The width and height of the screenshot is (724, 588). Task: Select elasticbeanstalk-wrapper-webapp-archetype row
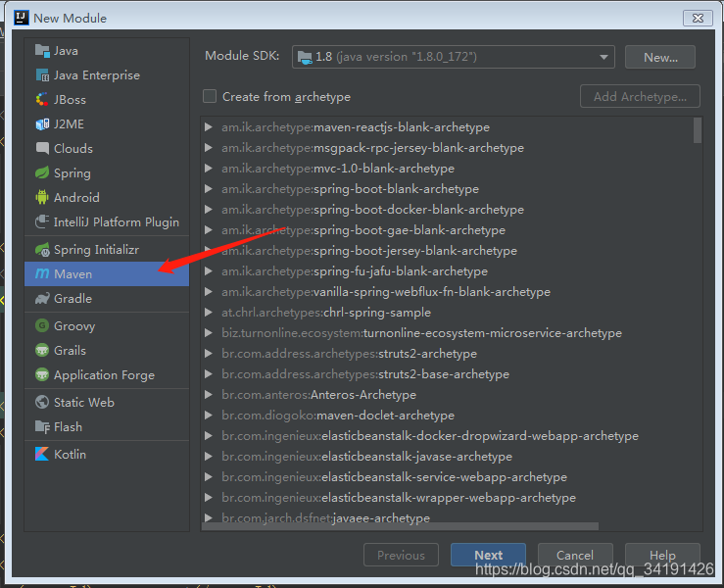click(x=447, y=498)
